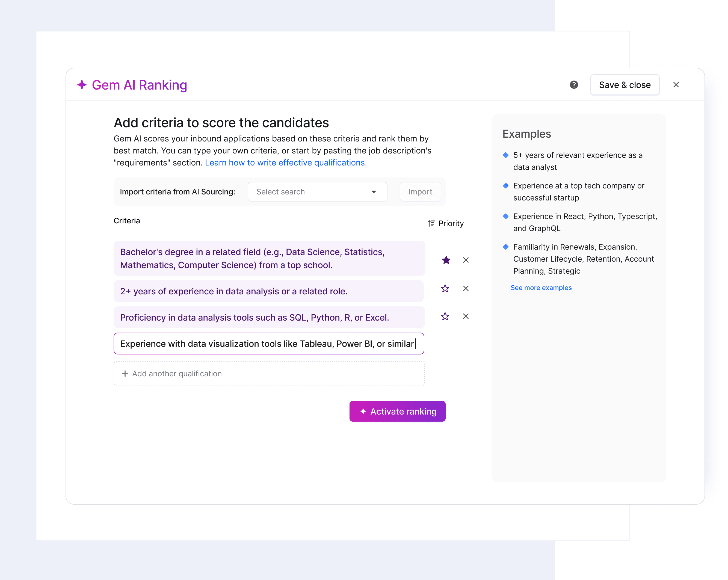Click the Import button
Viewport: 728px width, 580px height.
pos(420,191)
